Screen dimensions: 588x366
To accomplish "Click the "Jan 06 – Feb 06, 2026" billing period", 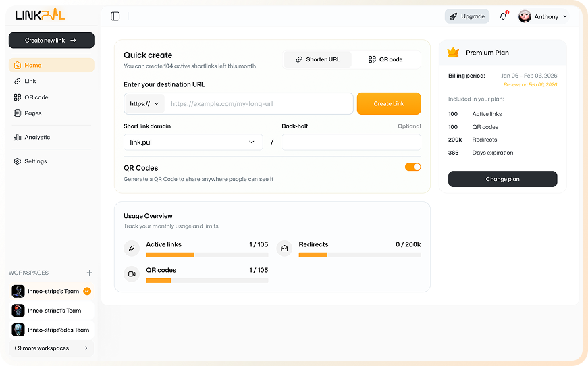I will click(x=529, y=76).
